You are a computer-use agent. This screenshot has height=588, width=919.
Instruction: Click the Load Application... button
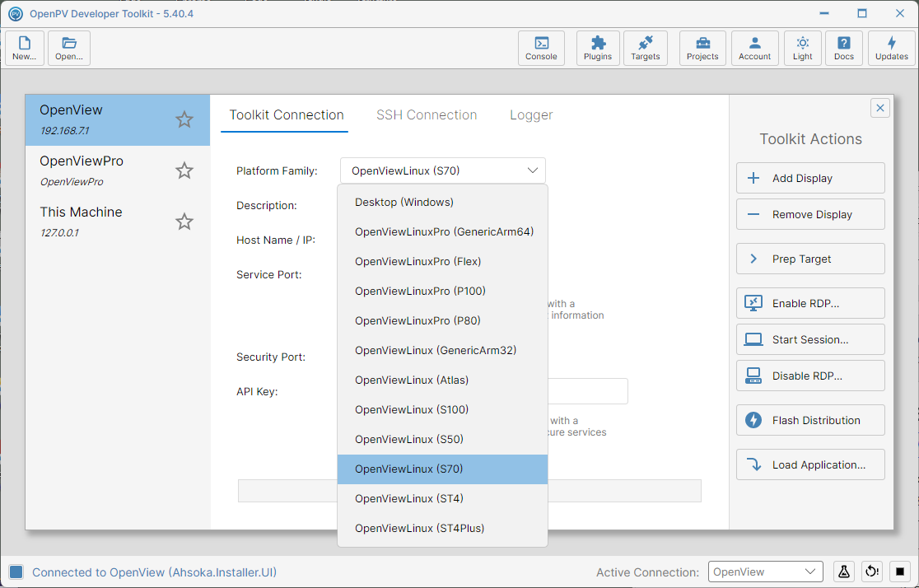click(x=810, y=465)
